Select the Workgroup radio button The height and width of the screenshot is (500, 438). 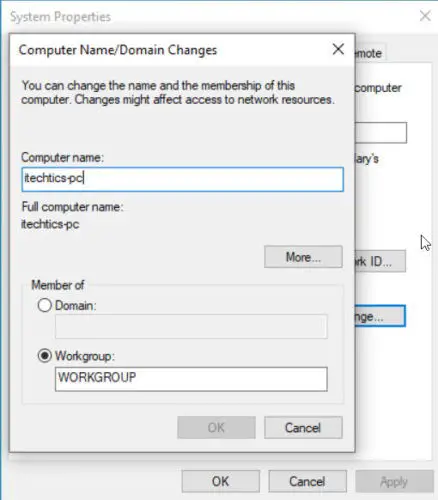[44, 356]
